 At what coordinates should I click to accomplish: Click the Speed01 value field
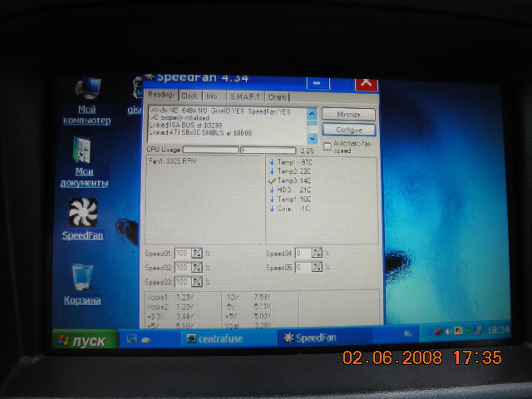pyautogui.click(x=183, y=253)
